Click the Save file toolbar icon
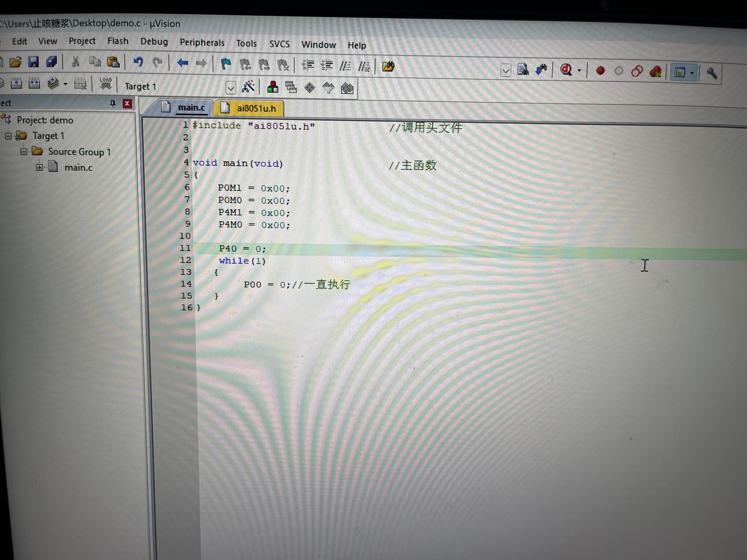Screen dimensions: 747x560 pyautogui.click(x=33, y=62)
